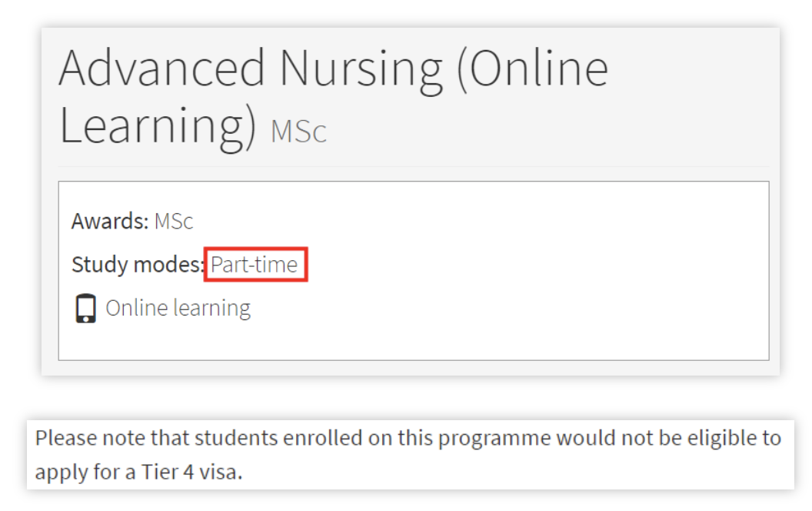The height and width of the screenshot is (511, 812).
Task: Click the word "would" in the notice
Action: (x=585, y=438)
